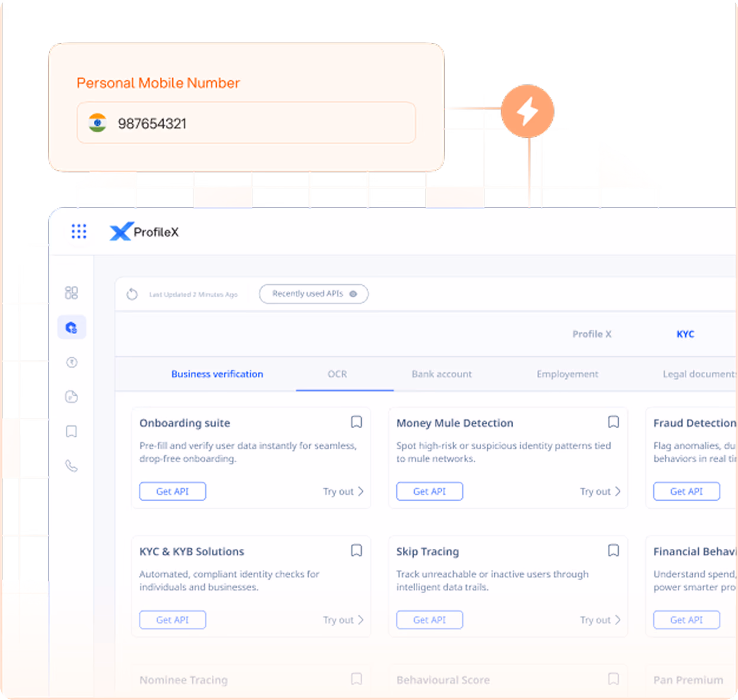
Task: Click the Fraud Detection card title
Action: tap(695, 423)
